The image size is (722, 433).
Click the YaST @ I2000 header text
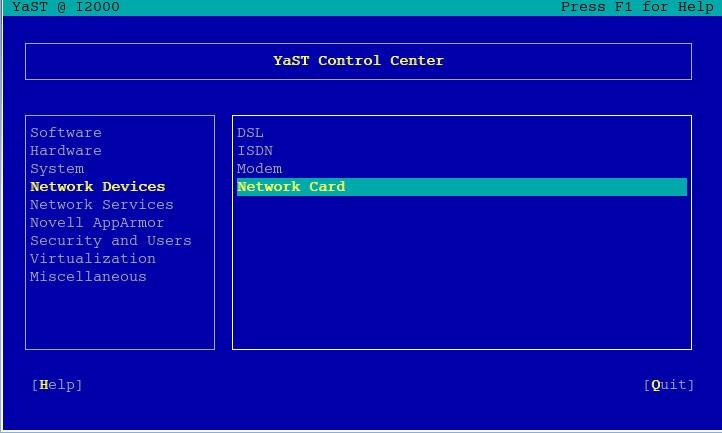tap(66, 7)
